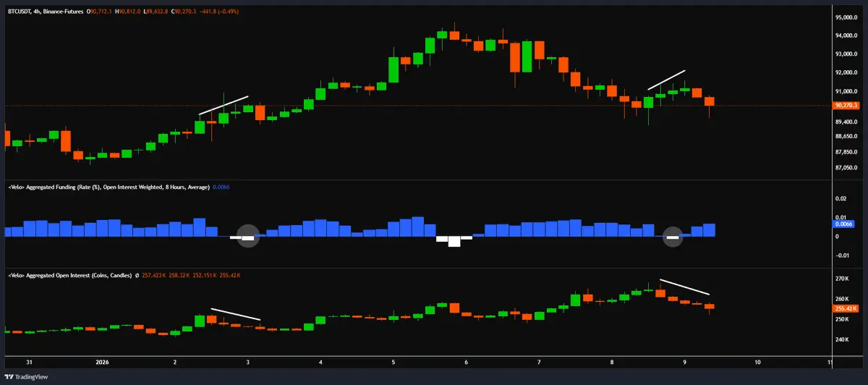Click the orange 255.42K tag on interest scale

coord(845,308)
